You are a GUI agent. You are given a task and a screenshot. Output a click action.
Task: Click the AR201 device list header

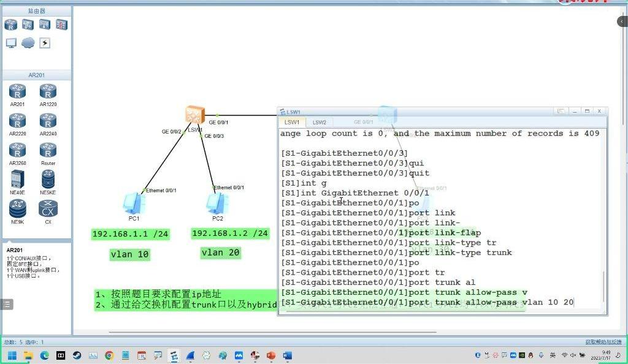[37, 75]
